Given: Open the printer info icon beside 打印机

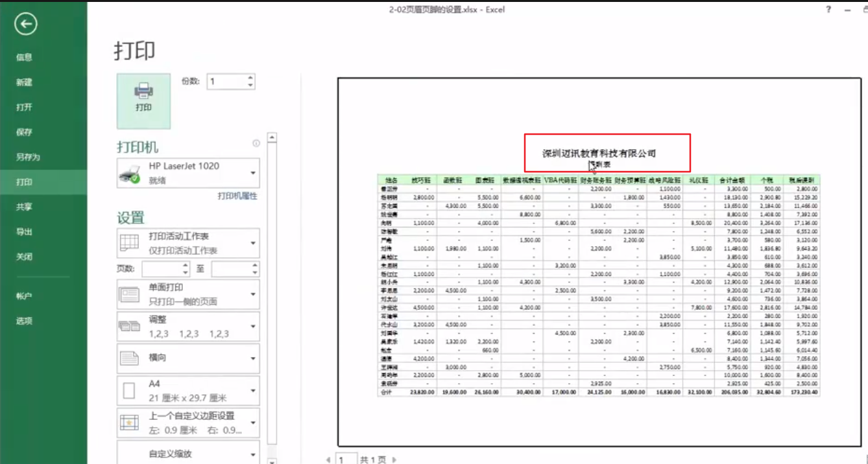Looking at the screenshot, I should point(256,143).
